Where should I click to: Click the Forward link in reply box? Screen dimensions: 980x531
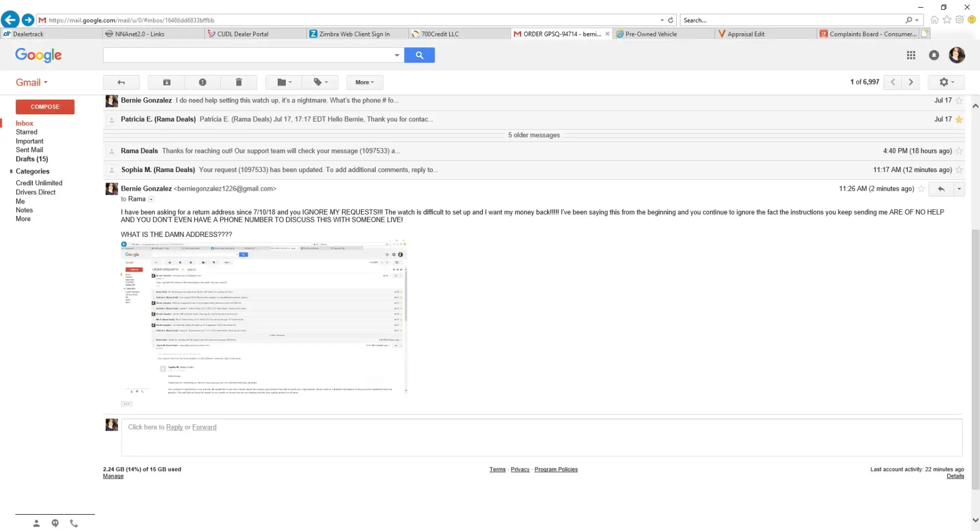click(x=204, y=428)
